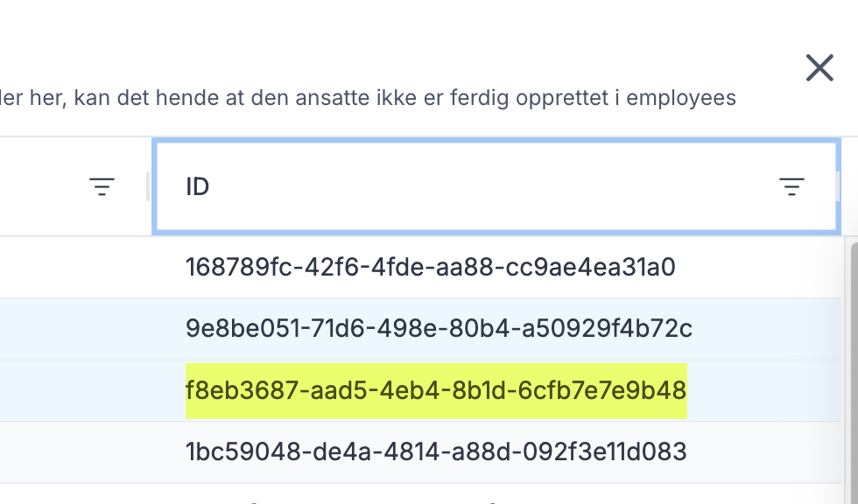Click the column divider left of ID header
Screen dimensions: 858x504
point(146,186)
